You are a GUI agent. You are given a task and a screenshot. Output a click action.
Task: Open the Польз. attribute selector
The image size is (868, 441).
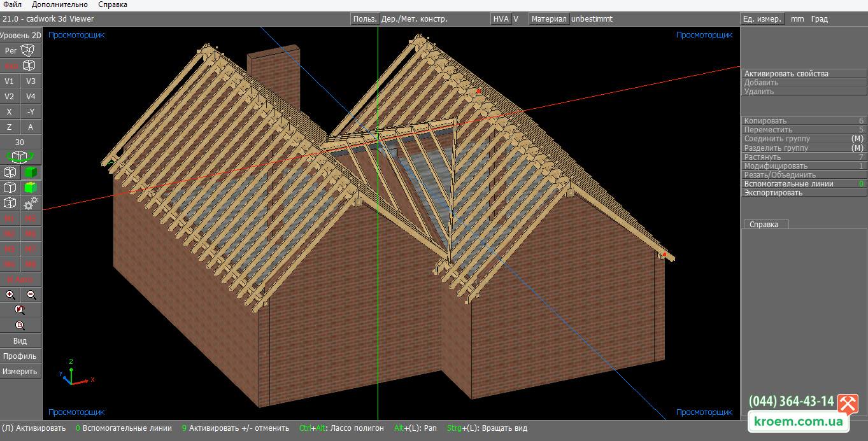[x=366, y=19]
